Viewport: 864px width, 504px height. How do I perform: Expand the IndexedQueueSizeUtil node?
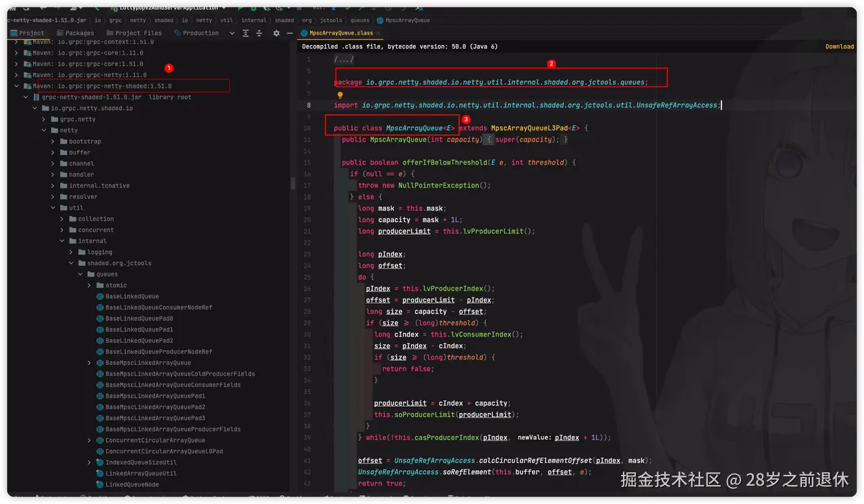click(90, 462)
